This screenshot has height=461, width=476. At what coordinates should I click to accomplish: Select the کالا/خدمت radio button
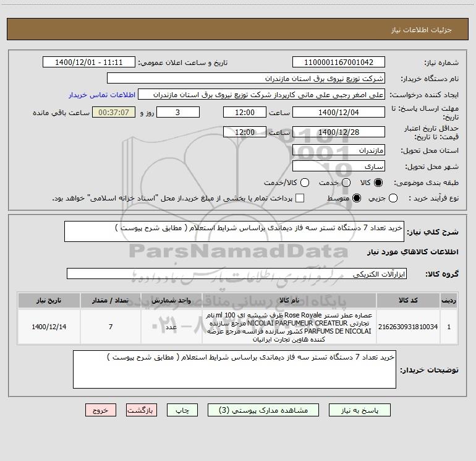tap(305, 183)
